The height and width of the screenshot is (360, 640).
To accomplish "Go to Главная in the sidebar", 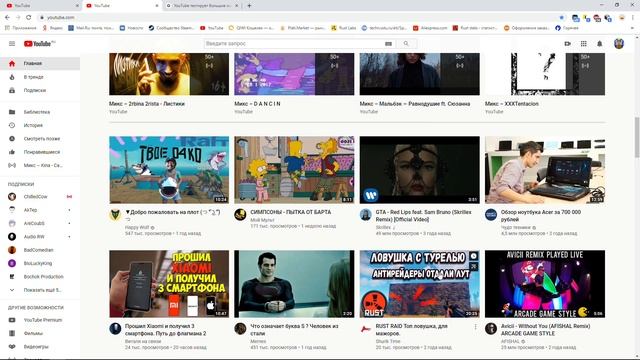I will click(40, 63).
